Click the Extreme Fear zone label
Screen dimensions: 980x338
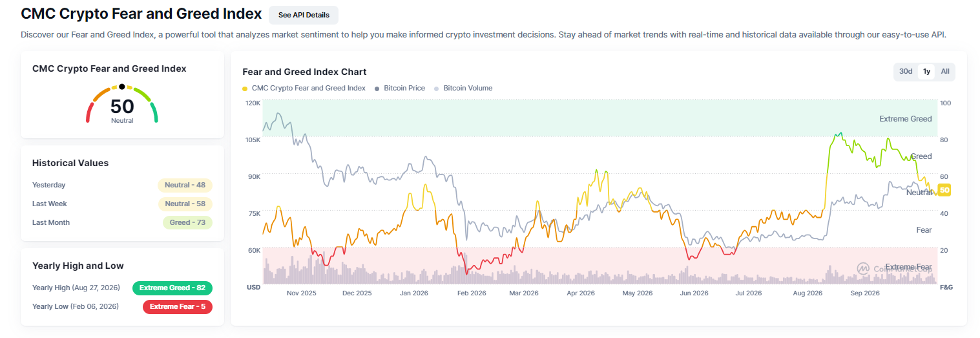click(908, 267)
